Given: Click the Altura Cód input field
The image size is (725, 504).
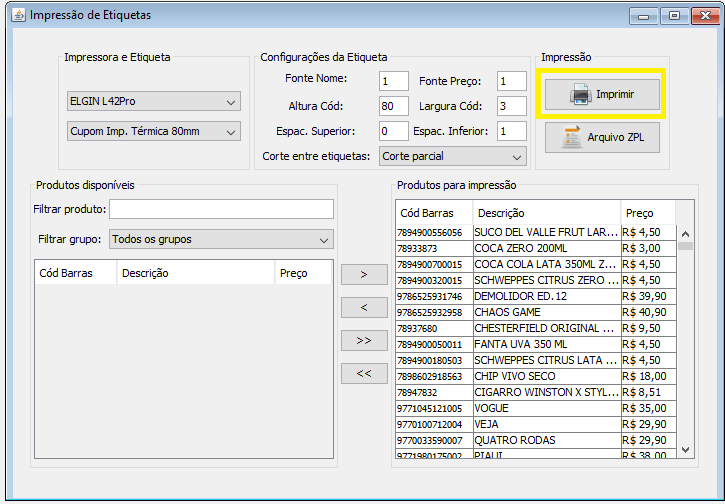Looking at the screenshot, I should point(393,106).
